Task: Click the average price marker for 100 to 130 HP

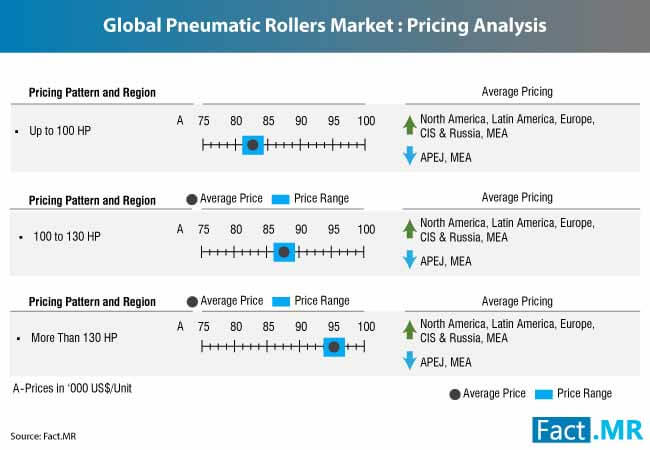Action: click(x=284, y=252)
